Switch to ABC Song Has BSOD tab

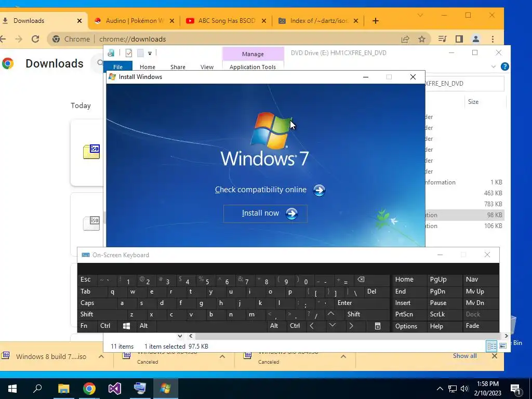pos(225,21)
